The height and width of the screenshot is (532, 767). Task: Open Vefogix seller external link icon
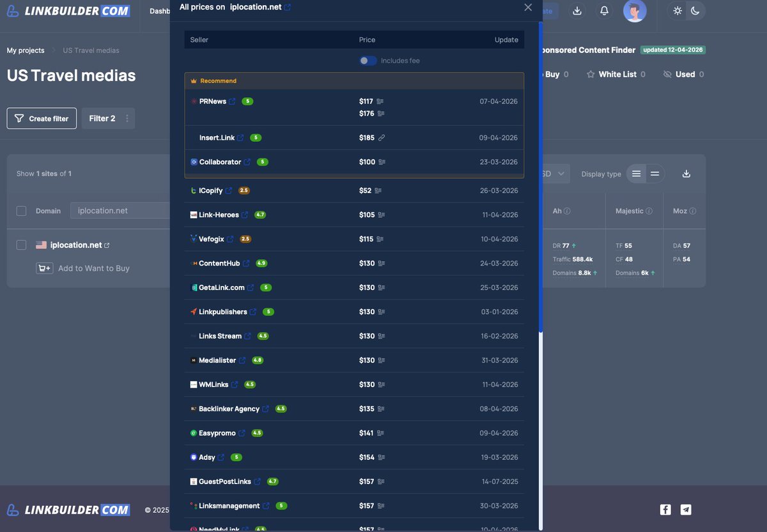click(230, 239)
